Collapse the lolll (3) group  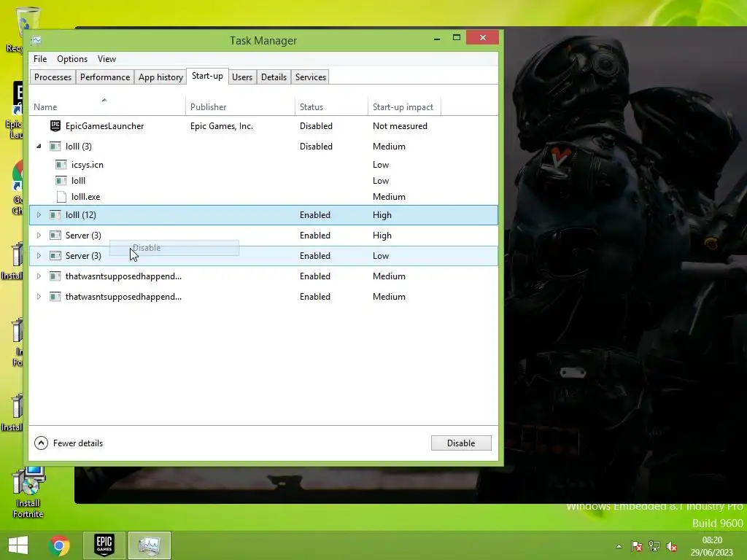39,146
